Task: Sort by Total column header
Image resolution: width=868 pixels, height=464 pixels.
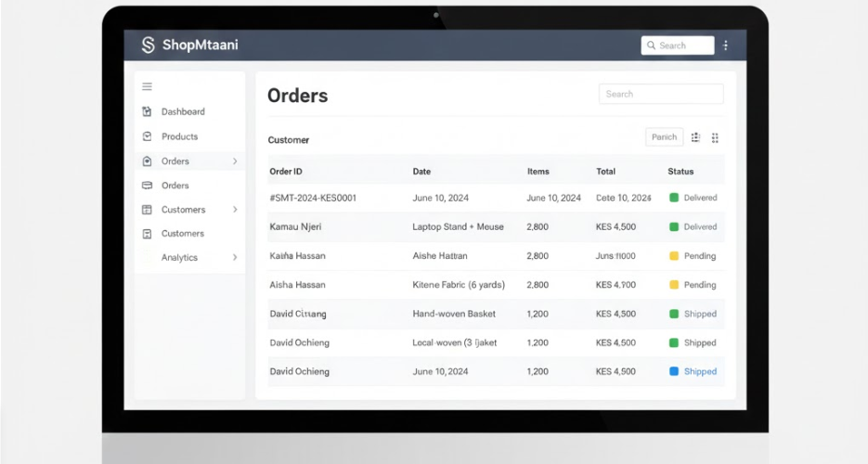Action: tap(605, 172)
